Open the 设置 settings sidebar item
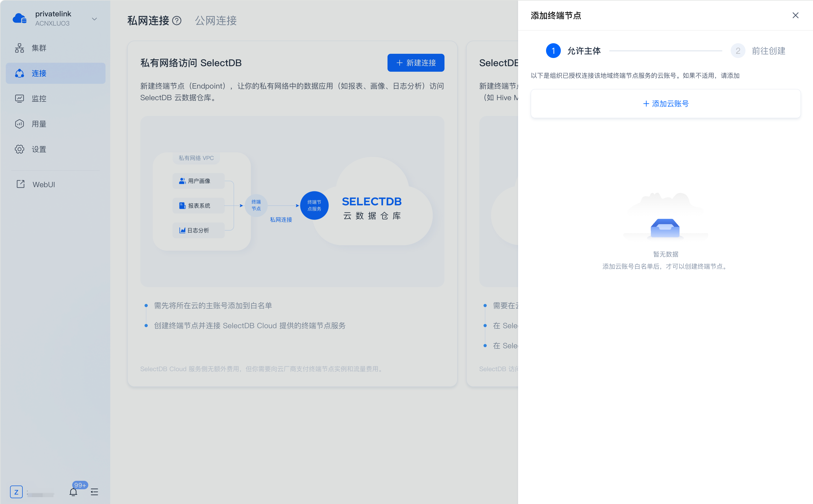The width and height of the screenshot is (813, 504). pyautogui.click(x=55, y=149)
